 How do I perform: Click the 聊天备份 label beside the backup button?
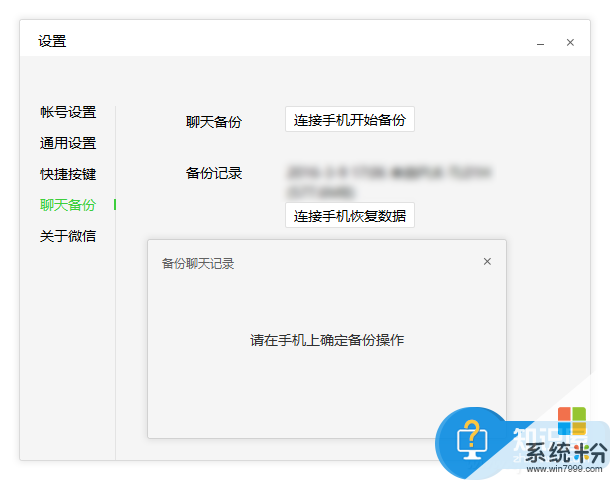click(214, 122)
